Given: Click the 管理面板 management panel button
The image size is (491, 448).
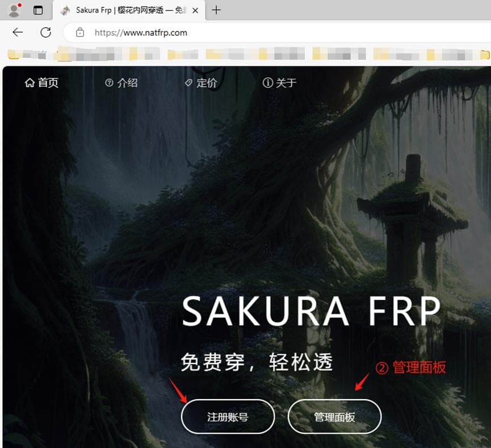Looking at the screenshot, I should tap(334, 417).
